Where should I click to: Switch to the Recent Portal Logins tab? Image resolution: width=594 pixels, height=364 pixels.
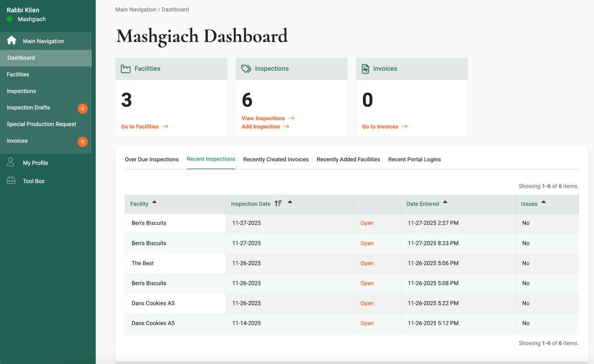pos(414,159)
